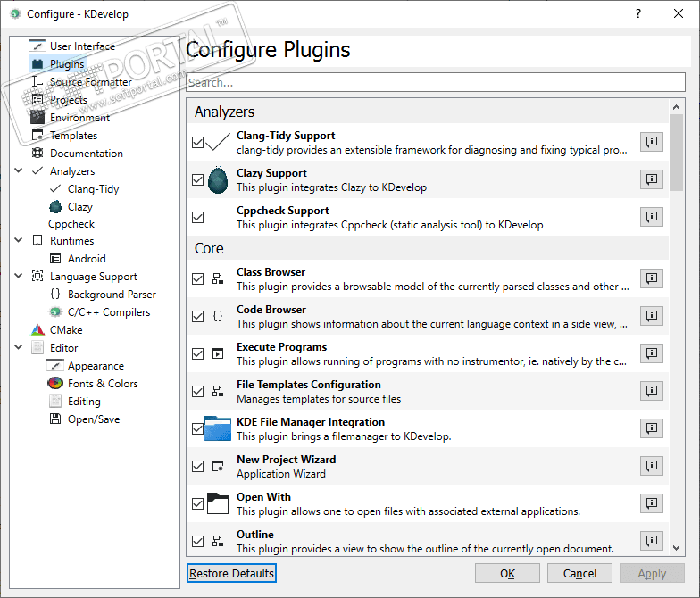Show info button for Clazy Support
The image size is (700, 598).
coord(652,179)
